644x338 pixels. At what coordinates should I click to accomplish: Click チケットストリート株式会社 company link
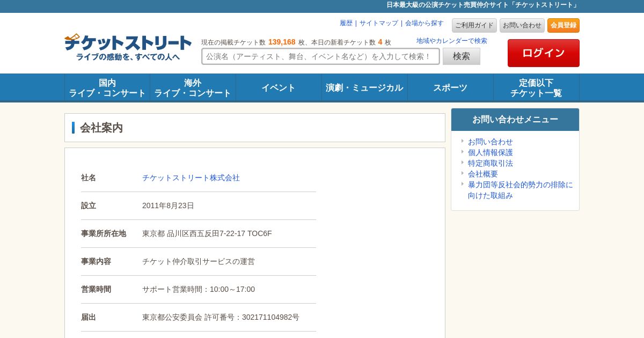pyautogui.click(x=191, y=178)
